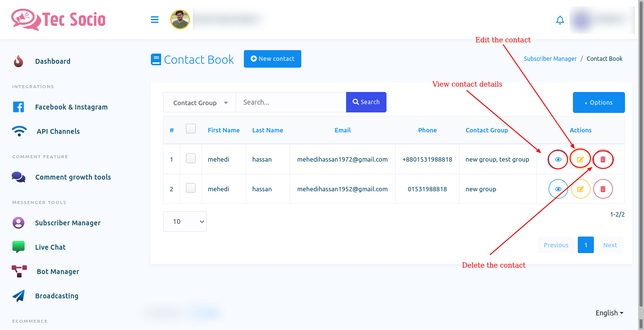Viewport: 644px width, 330px height.
Task: Open the English language dropdown
Action: click(609, 313)
